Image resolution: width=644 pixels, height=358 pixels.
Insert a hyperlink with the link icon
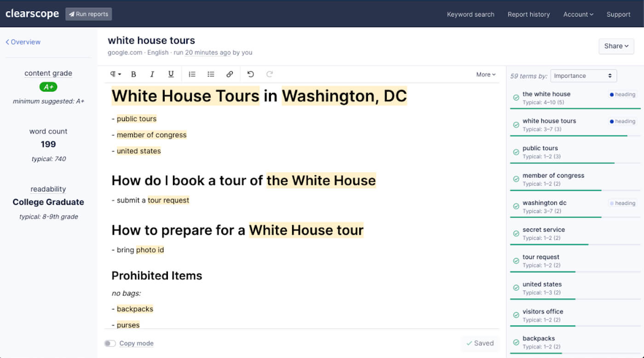coord(230,74)
